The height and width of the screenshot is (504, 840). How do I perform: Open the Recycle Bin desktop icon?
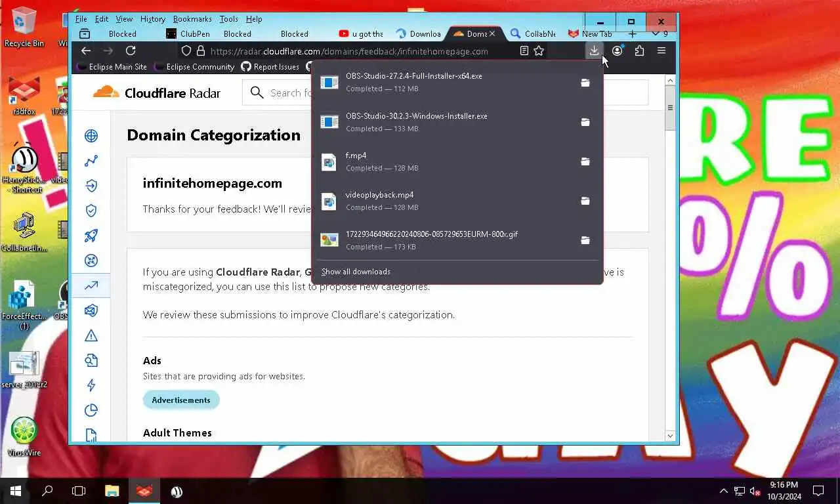pos(24,27)
